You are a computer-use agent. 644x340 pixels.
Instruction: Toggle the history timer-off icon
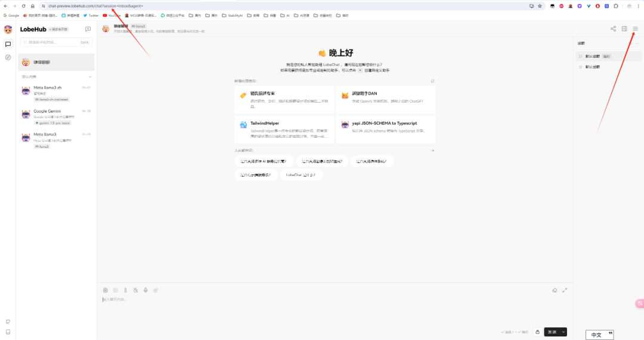(135, 290)
